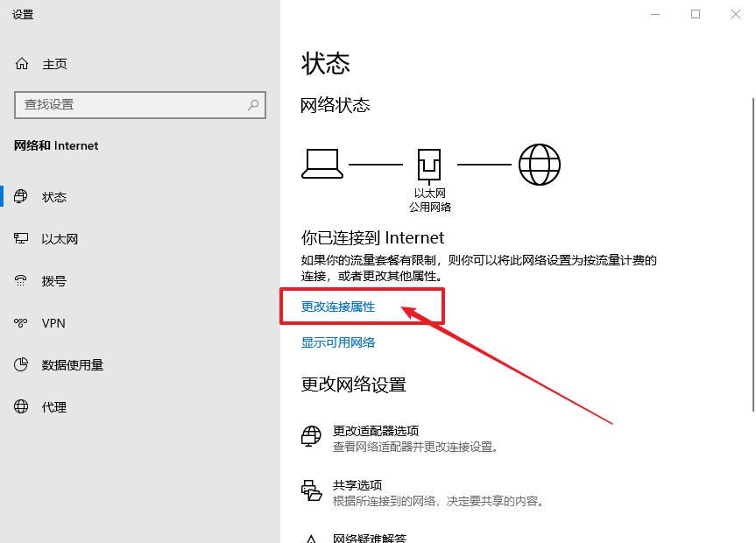This screenshot has height=543, width=756.
Task: Click the 代理 globe icon in sidebar
Action: click(x=22, y=407)
